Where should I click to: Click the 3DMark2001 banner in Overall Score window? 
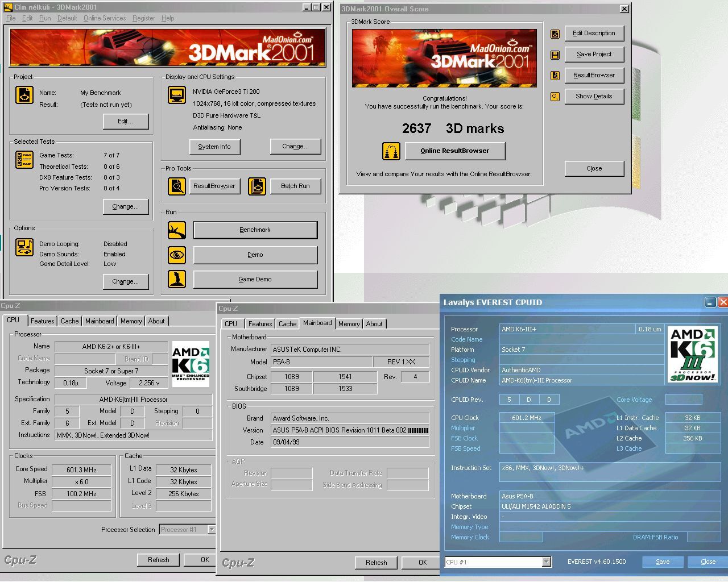[x=444, y=58]
